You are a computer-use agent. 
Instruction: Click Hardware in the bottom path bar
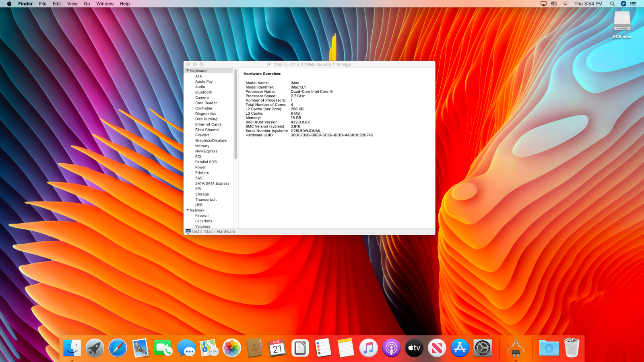pos(226,232)
